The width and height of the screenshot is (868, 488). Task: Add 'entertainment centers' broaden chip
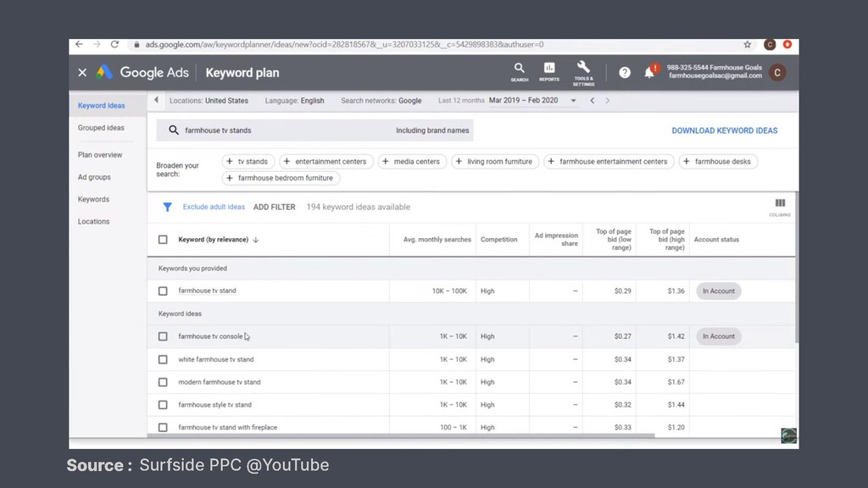coord(326,162)
